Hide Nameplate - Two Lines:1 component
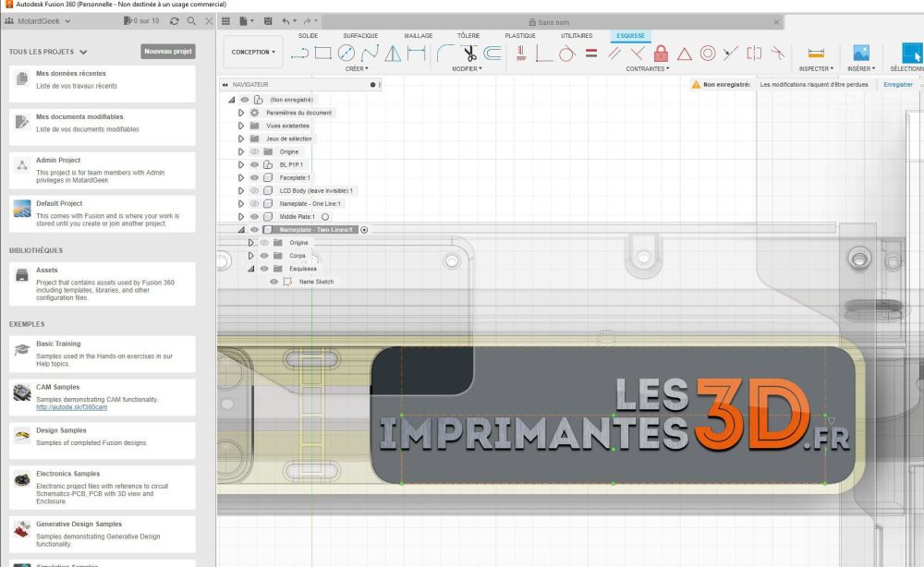Screen dimensions: 924x567 point(255,230)
